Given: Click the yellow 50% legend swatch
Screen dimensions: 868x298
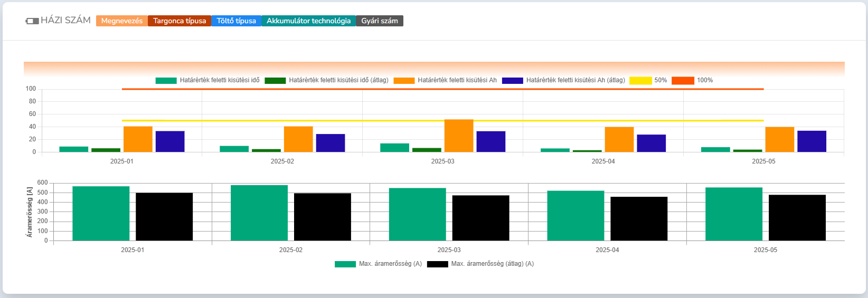Looking at the screenshot, I should pos(641,80).
